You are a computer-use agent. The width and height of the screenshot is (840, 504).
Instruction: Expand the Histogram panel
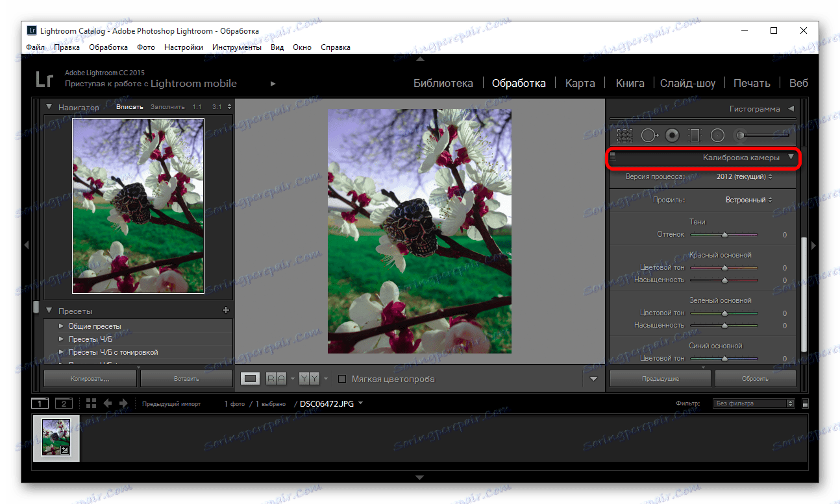[791, 109]
